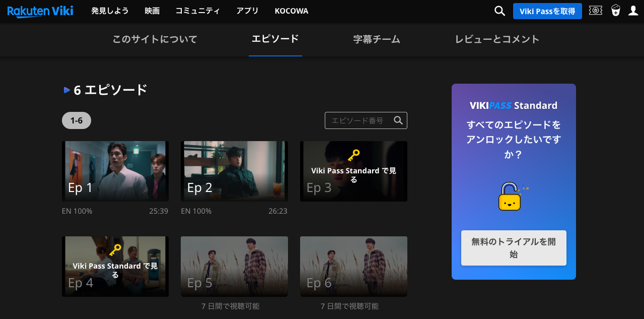
Task: Click the 25:39 duration text
Action: pos(159,211)
